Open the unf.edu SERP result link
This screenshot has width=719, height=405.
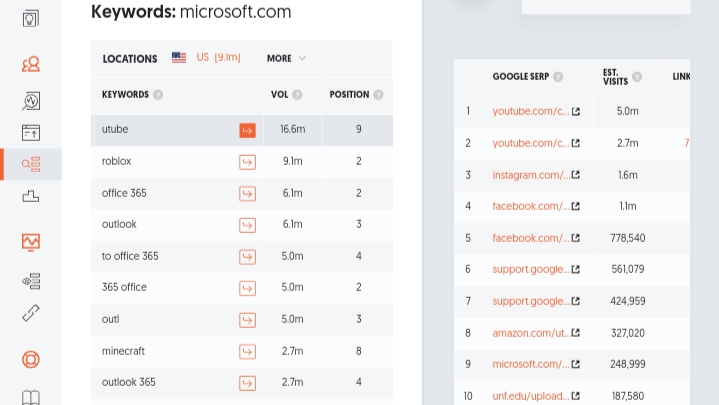pyautogui.click(x=531, y=396)
